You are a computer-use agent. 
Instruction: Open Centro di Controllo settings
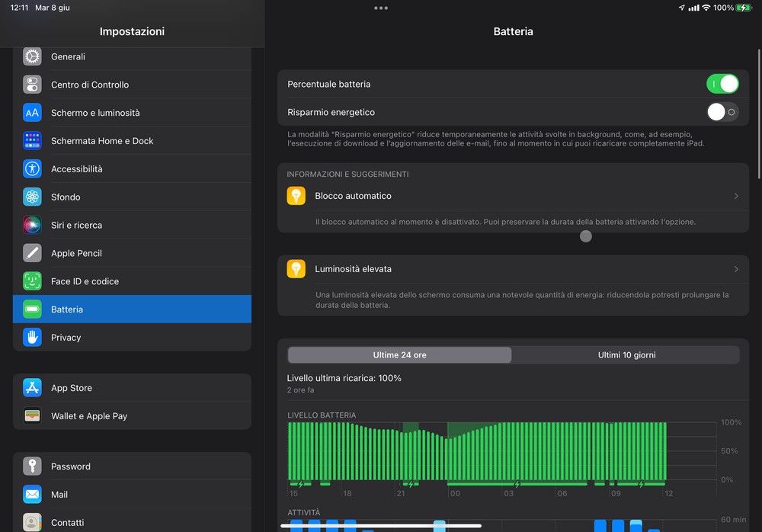click(132, 85)
